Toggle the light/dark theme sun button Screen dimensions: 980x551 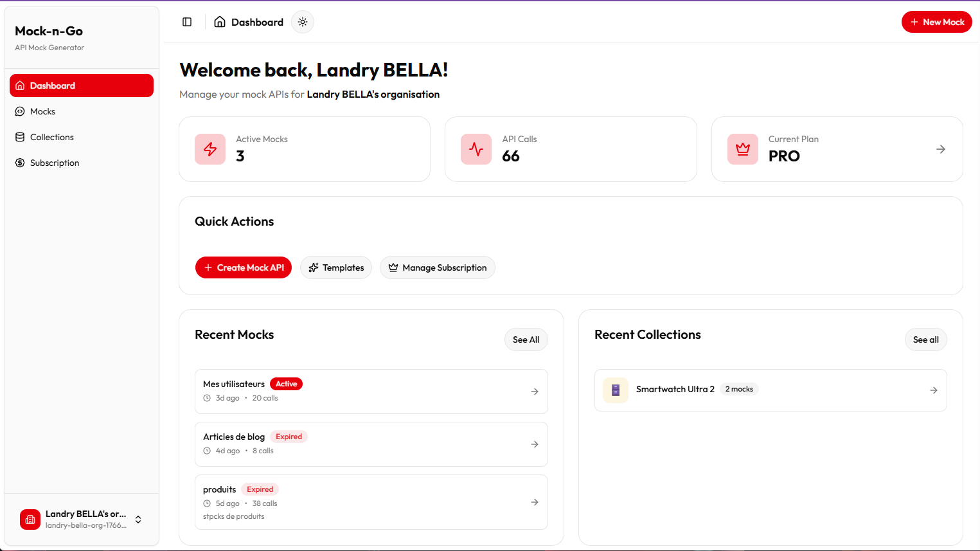click(x=303, y=22)
